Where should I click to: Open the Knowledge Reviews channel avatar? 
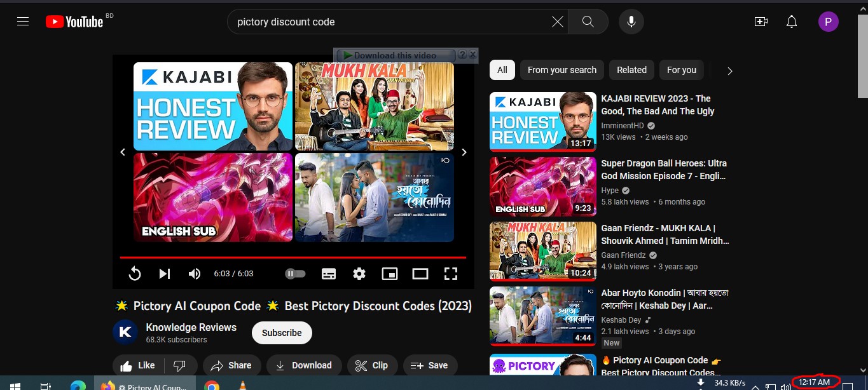125,332
